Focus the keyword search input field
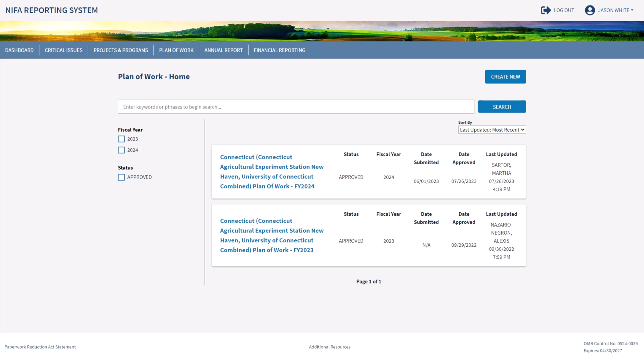Image resolution: width=644 pixels, height=361 pixels. coord(296,107)
